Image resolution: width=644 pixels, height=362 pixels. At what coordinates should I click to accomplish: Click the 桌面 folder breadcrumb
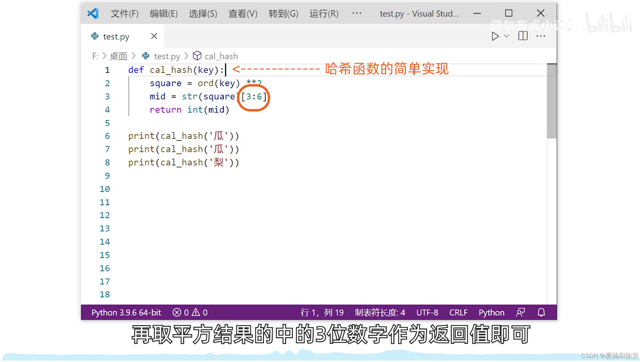point(118,56)
